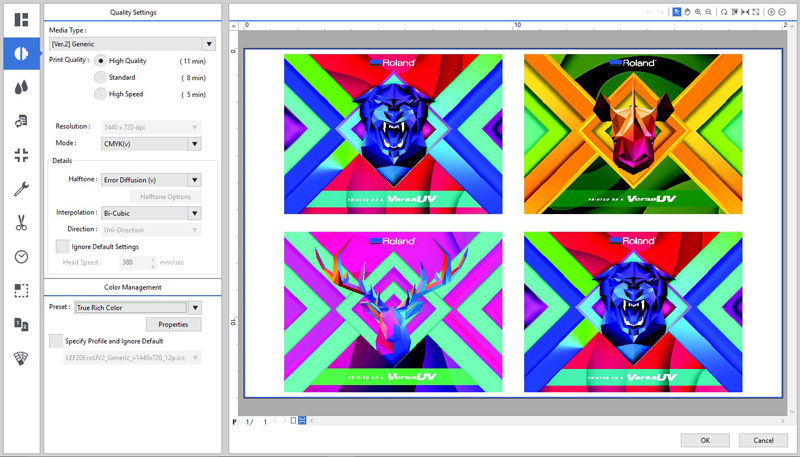Viewport: 800px width, 457px height.
Task: Click the zoom in magnifier tool
Action: coord(697,12)
